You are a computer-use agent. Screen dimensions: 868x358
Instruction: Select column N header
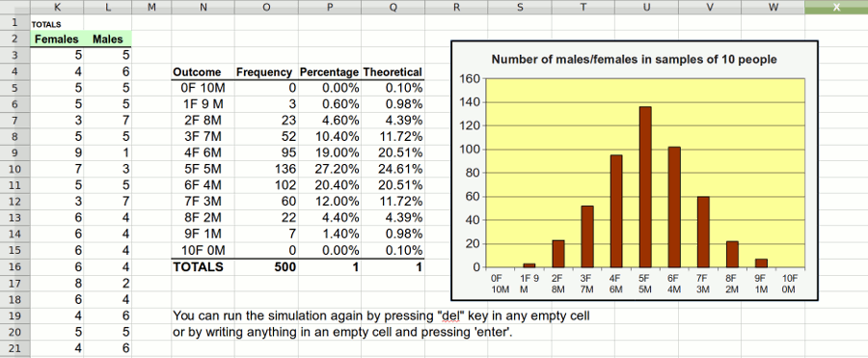203,7
